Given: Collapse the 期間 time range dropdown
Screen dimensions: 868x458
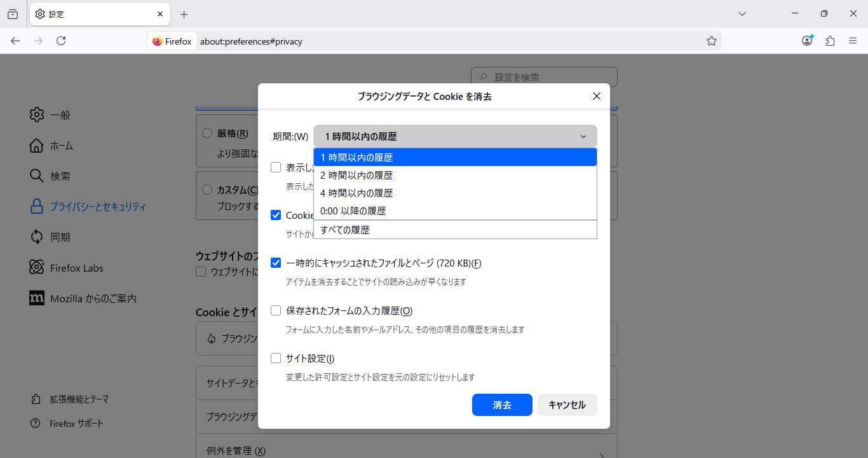Looking at the screenshot, I should click(455, 136).
